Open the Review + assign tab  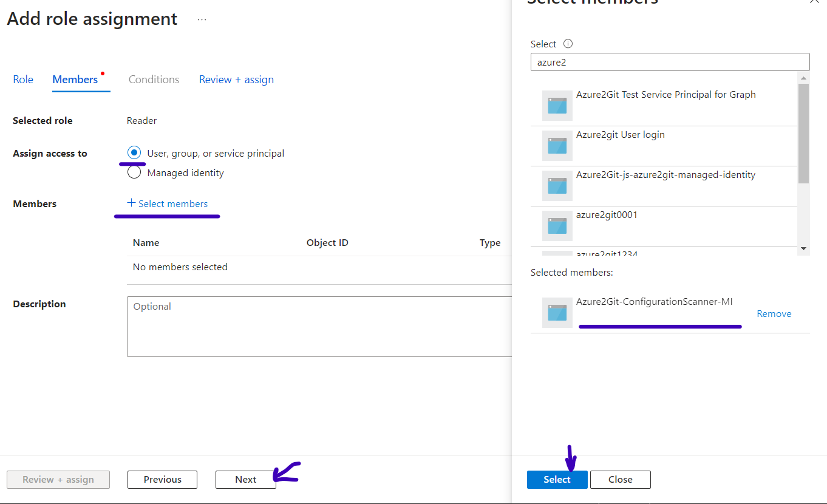(236, 80)
